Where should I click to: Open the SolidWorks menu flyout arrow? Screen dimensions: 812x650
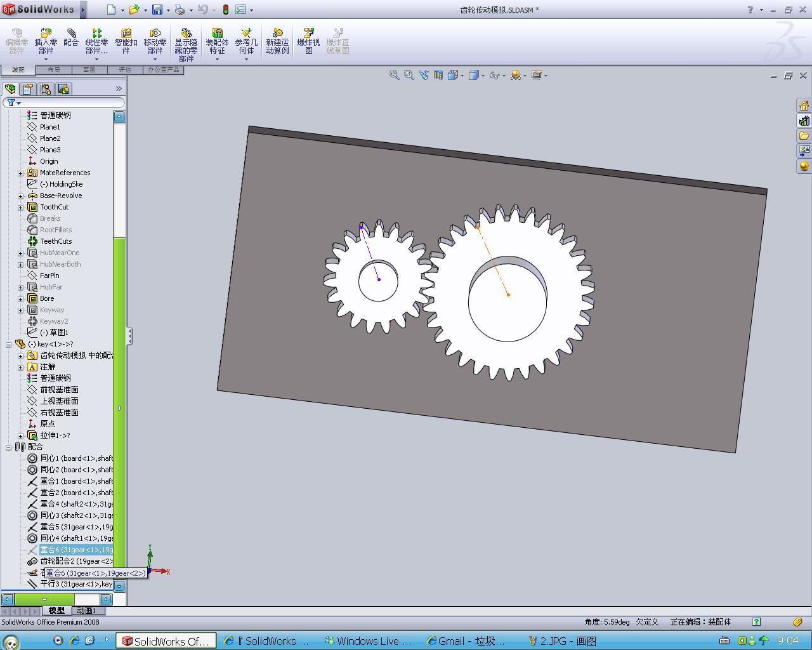click(83, 10)
